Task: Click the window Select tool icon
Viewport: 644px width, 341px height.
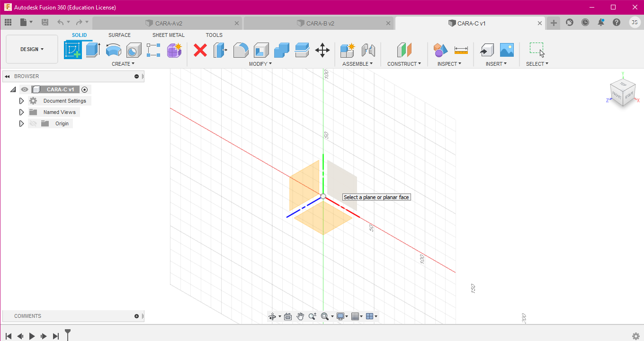Action: 537,49
